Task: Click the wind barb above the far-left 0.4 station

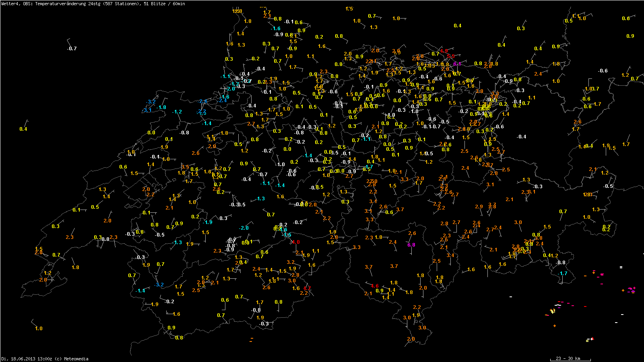Action: click(26, 123)
